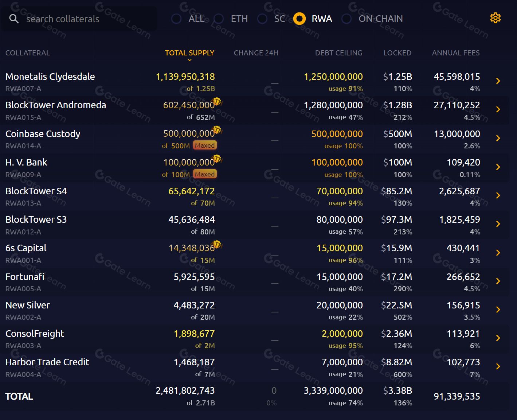
Task: Sort by the ANNUAL FEES column
Action: tap(456, 53)
